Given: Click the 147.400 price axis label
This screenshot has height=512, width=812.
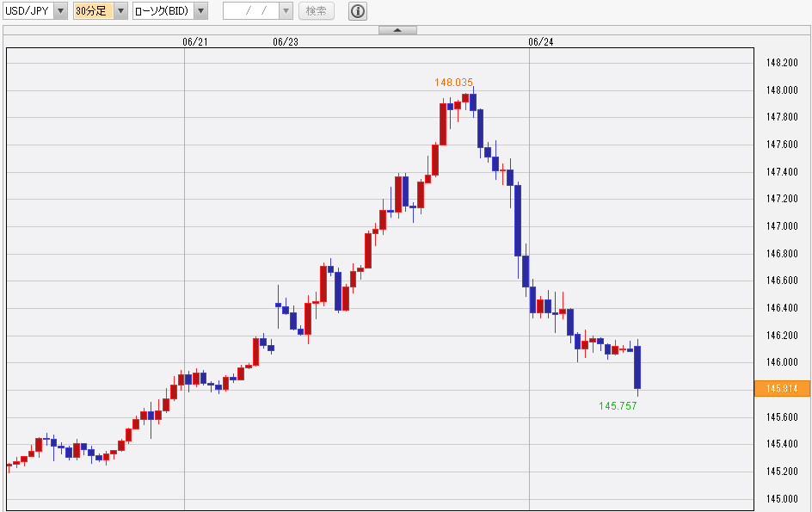Looking at the screenshot, I should tap(782, 171).
